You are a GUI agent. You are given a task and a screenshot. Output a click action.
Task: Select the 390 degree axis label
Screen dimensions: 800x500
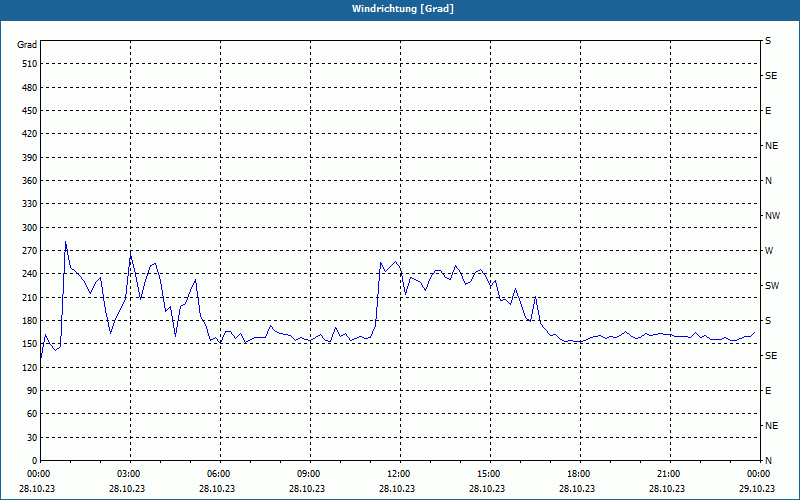tap(30, 157)
